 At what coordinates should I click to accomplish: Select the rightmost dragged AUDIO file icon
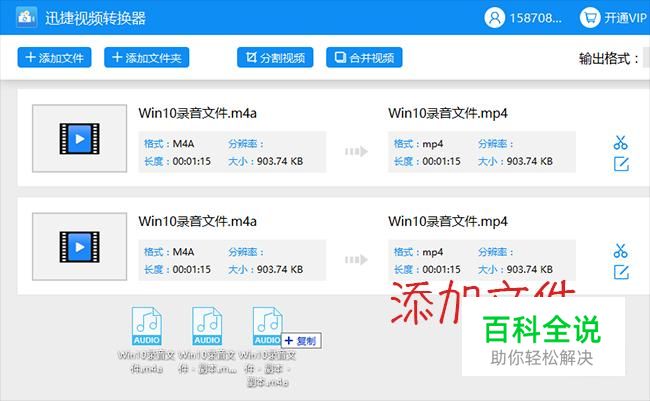coord(267,326)
